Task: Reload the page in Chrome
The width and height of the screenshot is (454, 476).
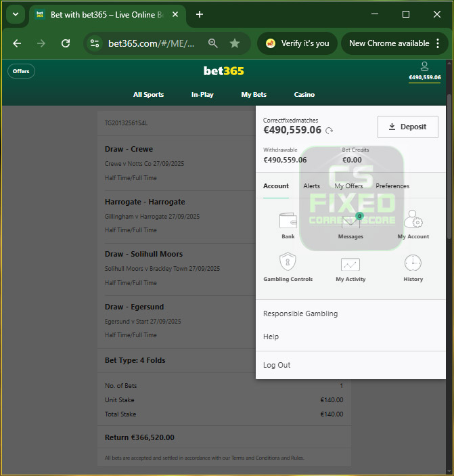Action: [66, 43]
